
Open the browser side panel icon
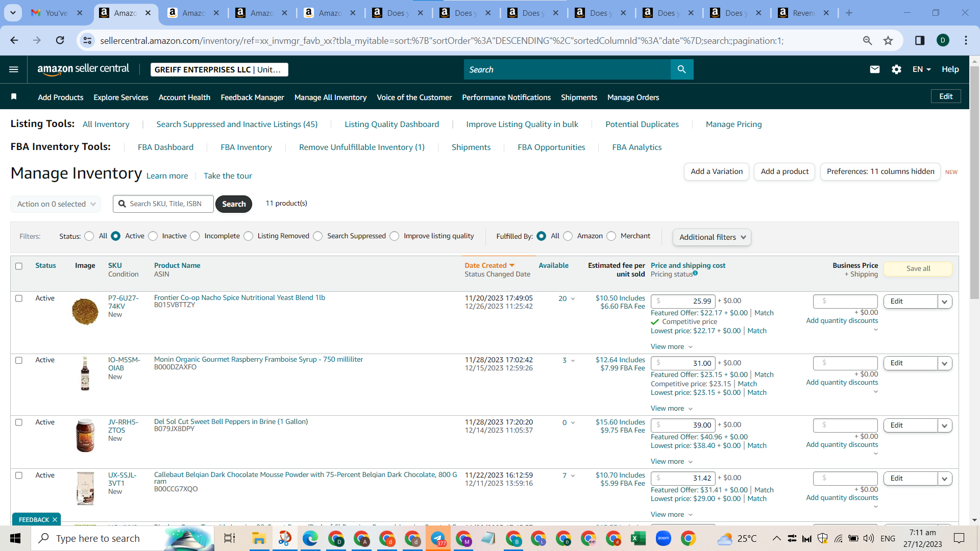coord(920,40)
